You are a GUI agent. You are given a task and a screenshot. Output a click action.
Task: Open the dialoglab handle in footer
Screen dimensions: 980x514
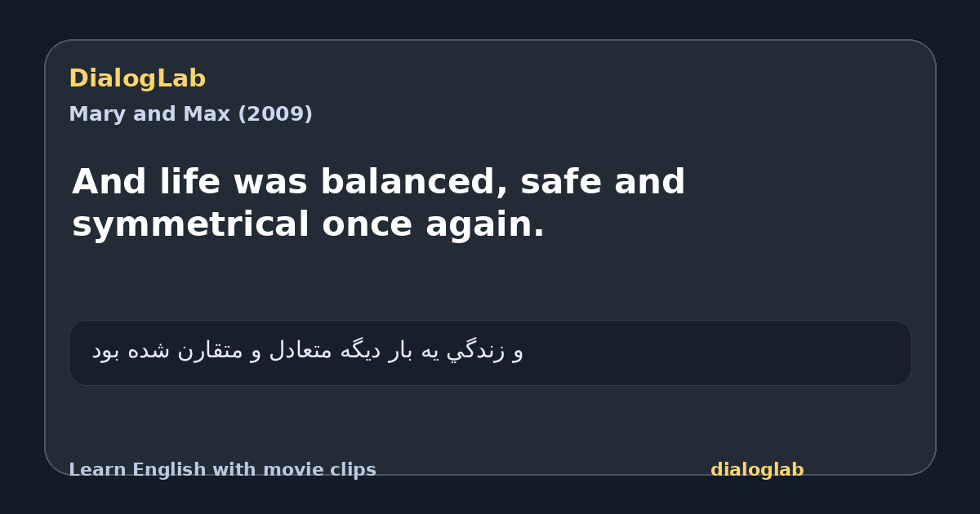757,470
